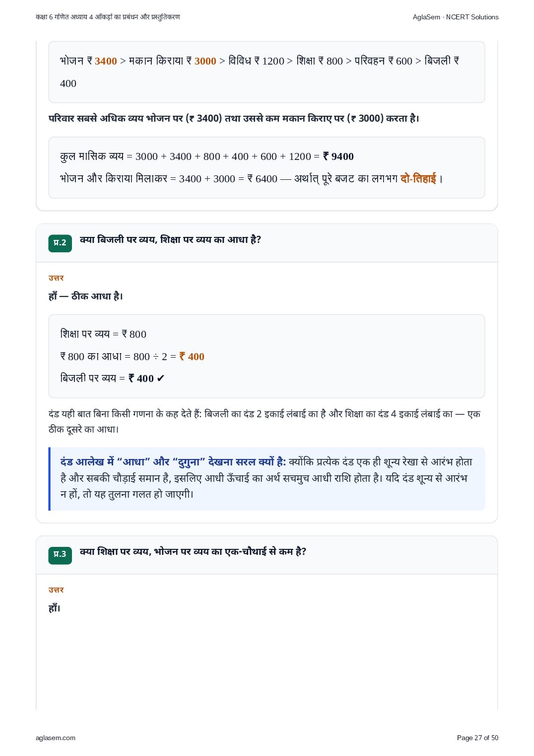
Task: Click the aglasem.com footer link
Action: [56, 738]
